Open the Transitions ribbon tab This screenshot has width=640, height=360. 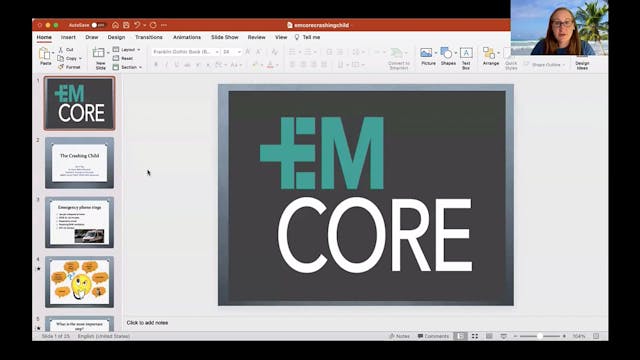(x=149, y=37)
